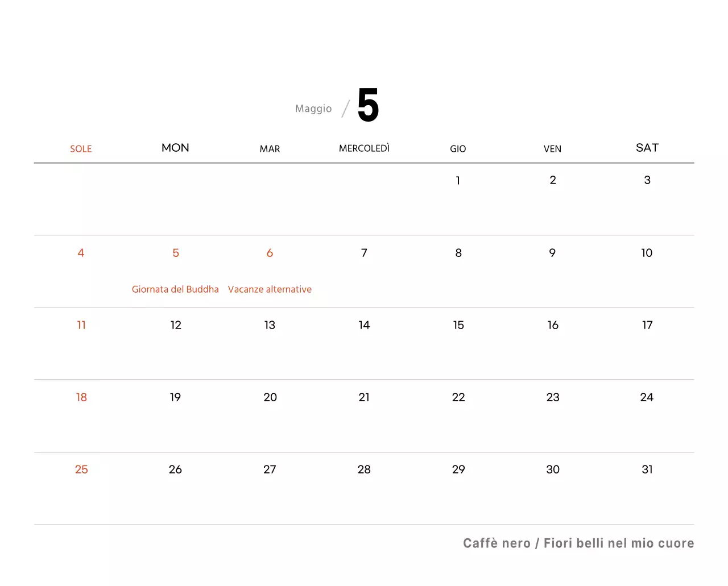The width and height of the screenshot is (728, 586).
Task: Click the Caffè nero footer text
Action: (497, 543)
